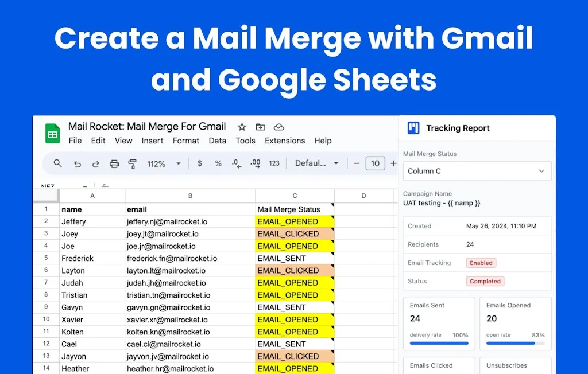Click the Undo icon in the toolbar
Viewport: 588px width, 374px height.
(x=79, y=163)
